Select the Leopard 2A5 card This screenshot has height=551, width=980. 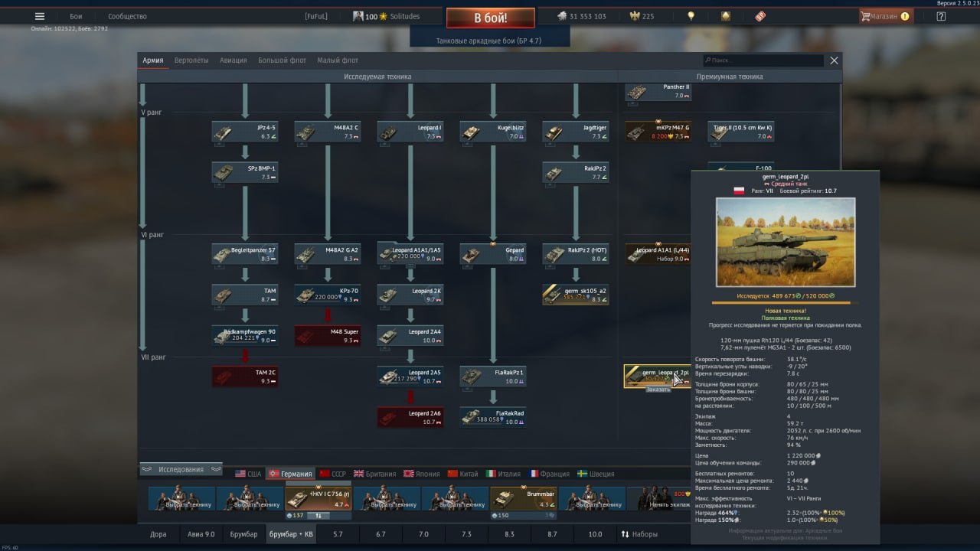pos(410,377)
